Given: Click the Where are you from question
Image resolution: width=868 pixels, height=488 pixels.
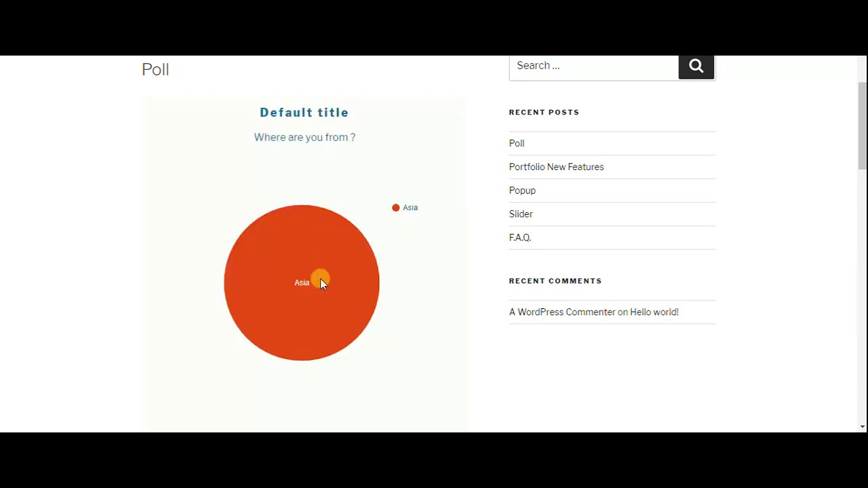Looking at the screenshot, I should pyautogui.click(x=304, y=137).
